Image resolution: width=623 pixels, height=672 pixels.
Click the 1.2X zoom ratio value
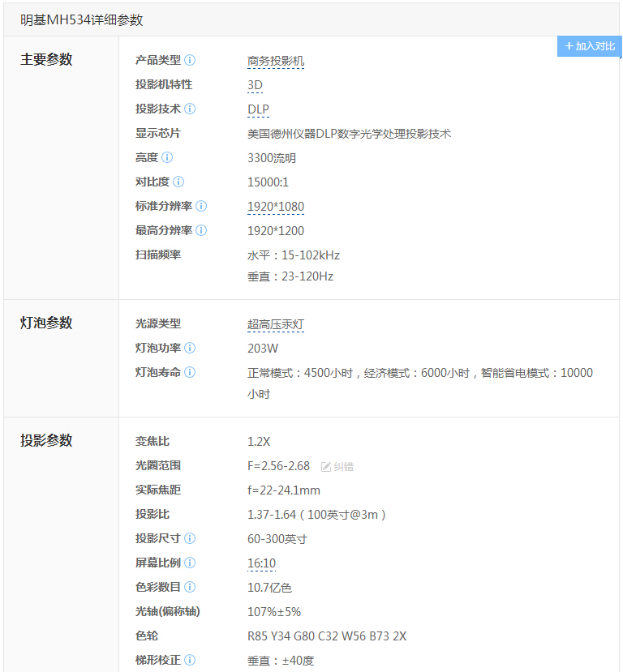(259, 442)
